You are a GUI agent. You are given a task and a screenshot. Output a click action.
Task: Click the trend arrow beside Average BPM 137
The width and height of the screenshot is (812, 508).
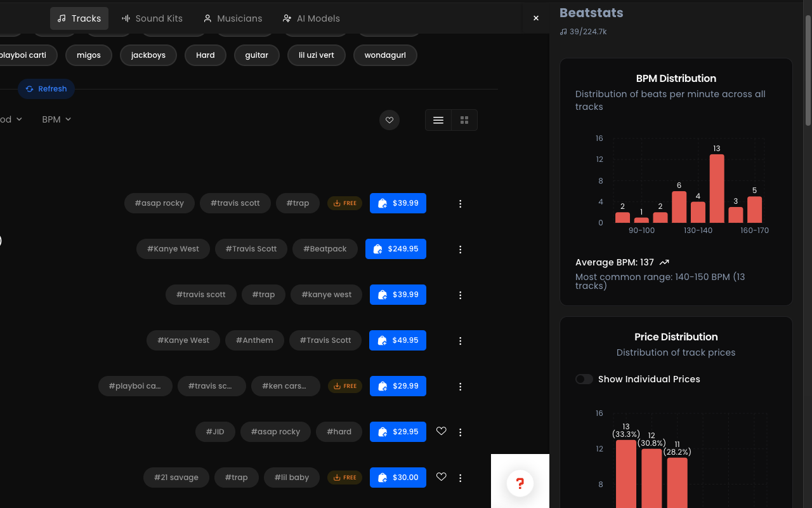(664, 262)
